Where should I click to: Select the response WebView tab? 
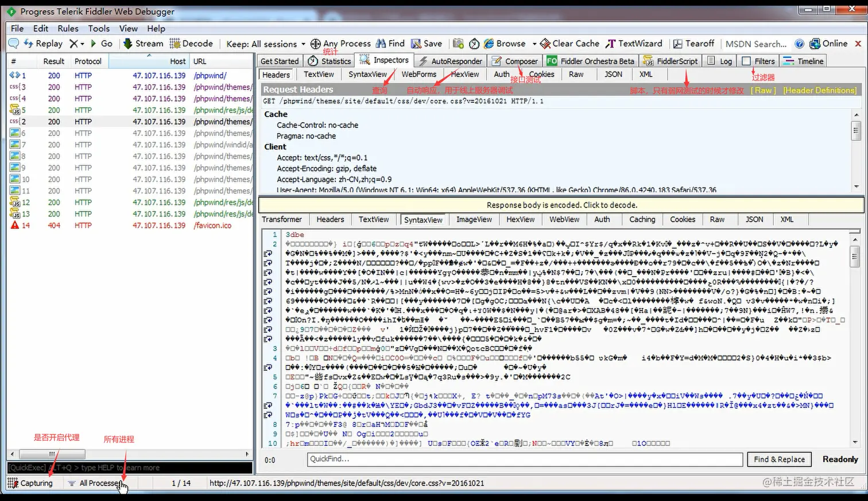[564, 220]
